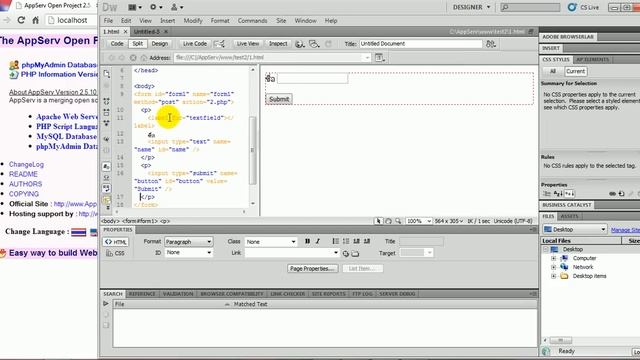Open the Site person icon menu

tap(176, 7)
